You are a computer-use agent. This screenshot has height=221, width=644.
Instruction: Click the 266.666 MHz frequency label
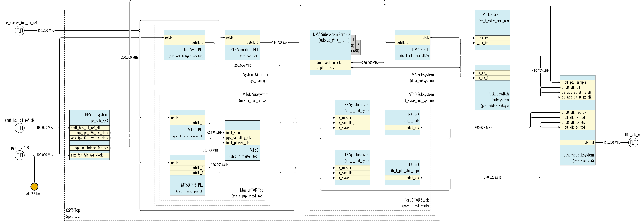click(x=243, y=65)
